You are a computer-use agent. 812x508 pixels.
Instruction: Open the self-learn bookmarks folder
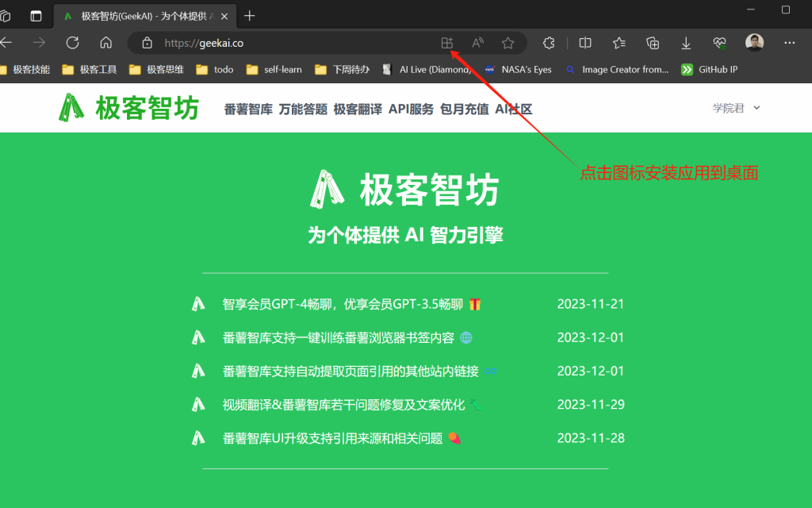274,70
